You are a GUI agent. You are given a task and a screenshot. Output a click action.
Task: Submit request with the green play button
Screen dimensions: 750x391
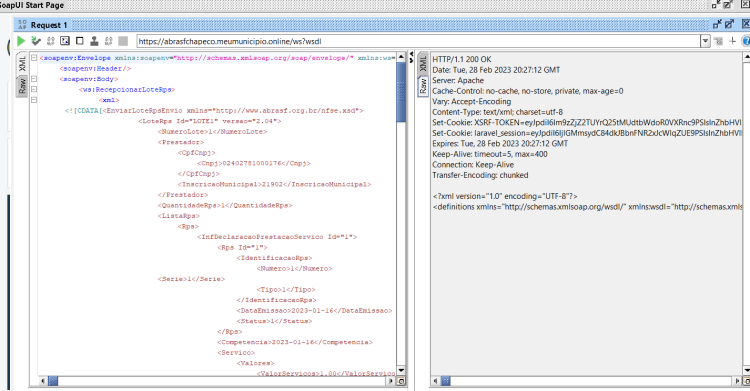pos(21,41)
